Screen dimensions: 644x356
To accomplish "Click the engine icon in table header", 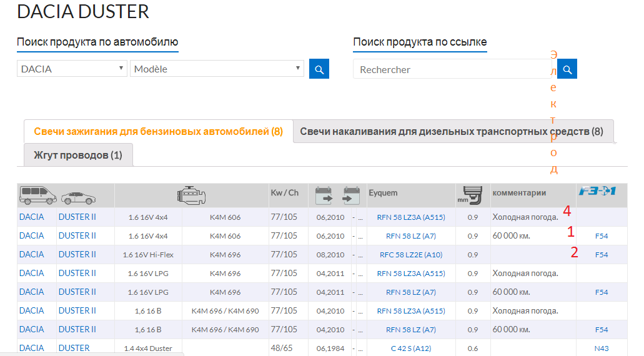I will click(191, 195).
